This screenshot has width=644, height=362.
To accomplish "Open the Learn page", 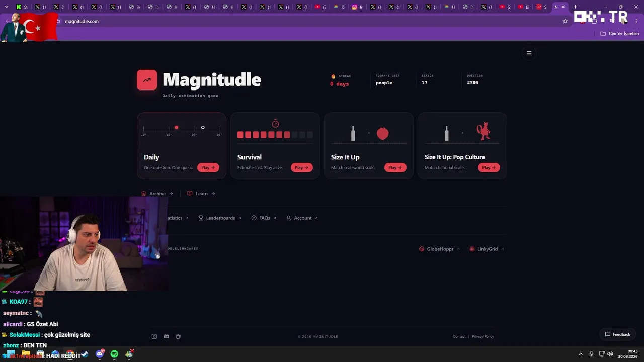I will click(x=201, y=194).
